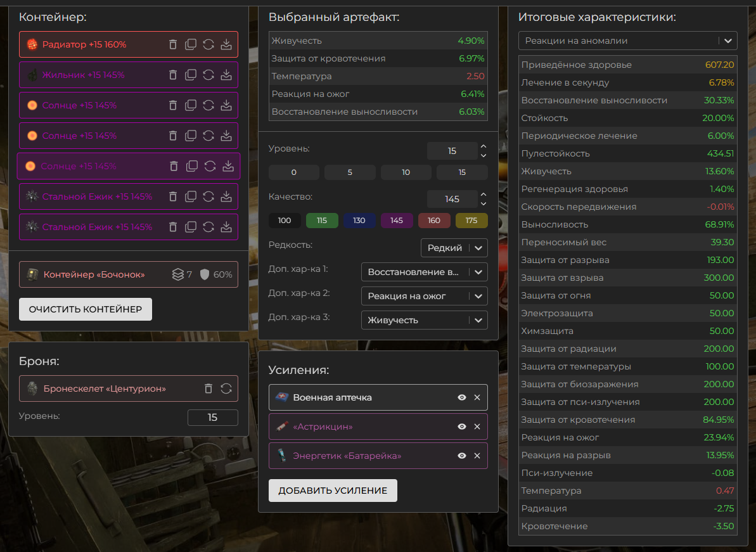Delete the Радиатор +15 160% artifact
756x552 pixels.
point(173,44)
